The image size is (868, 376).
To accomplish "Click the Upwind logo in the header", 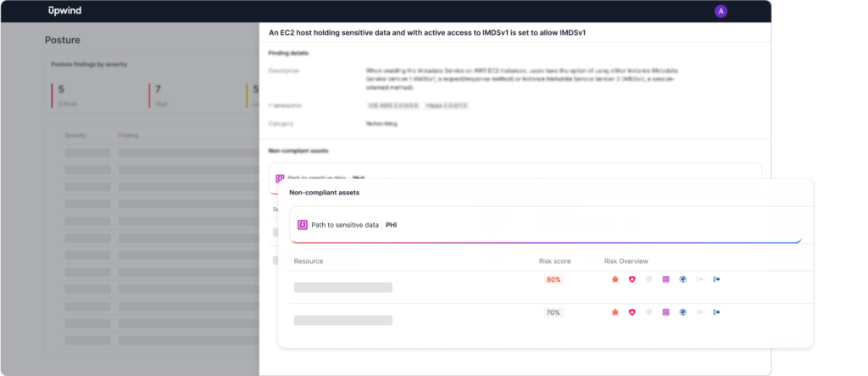I will 64,10.
